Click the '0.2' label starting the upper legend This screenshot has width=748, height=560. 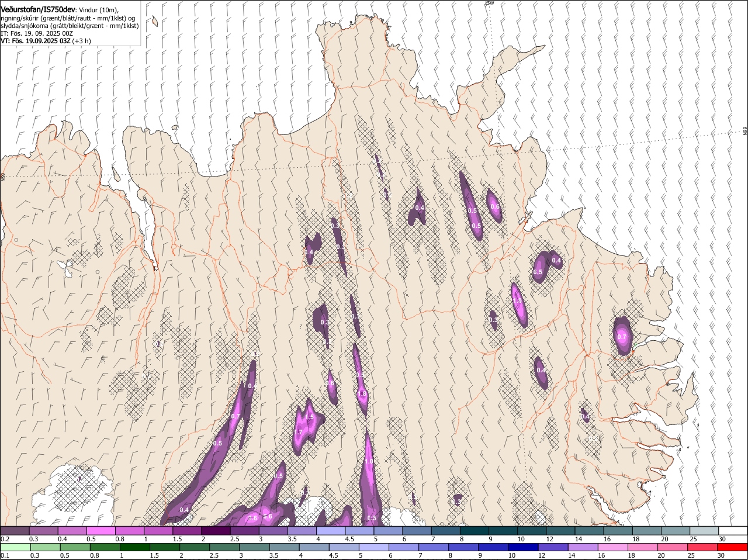[x=5, y=538]
